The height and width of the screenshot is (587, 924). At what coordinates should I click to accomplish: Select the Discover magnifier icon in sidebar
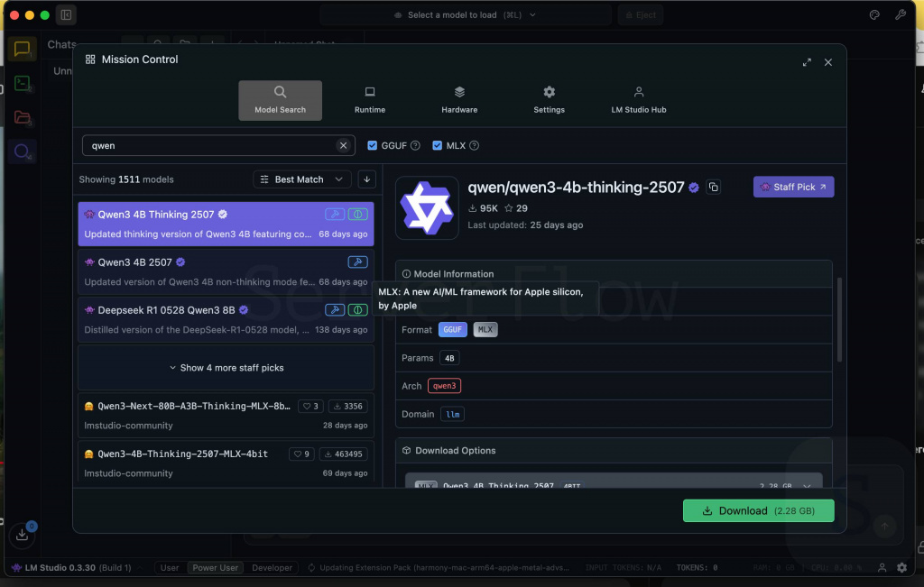[22, 151]
